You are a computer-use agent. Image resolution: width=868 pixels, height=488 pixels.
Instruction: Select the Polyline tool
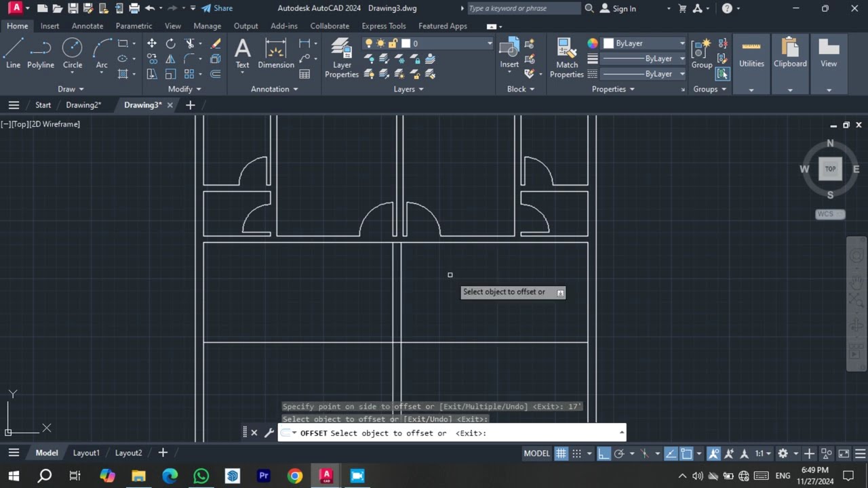pos(41,54)
